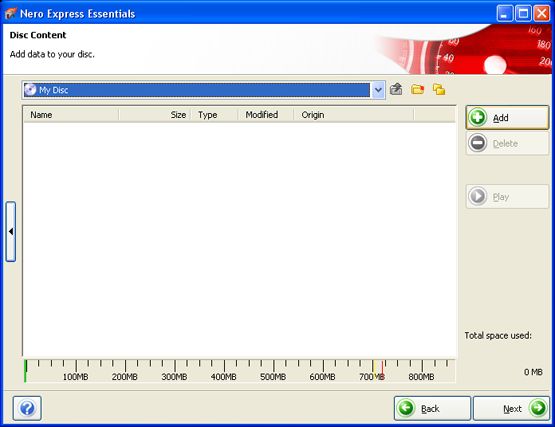This screenshot has height=427, width=555.
Task: Create a new folder icon
Action: point(418,89)
